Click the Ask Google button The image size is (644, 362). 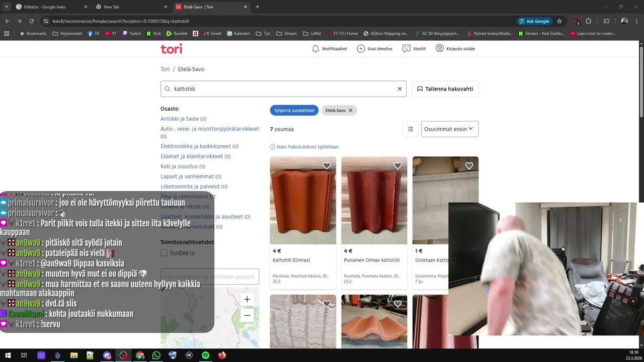click(534, 21)
